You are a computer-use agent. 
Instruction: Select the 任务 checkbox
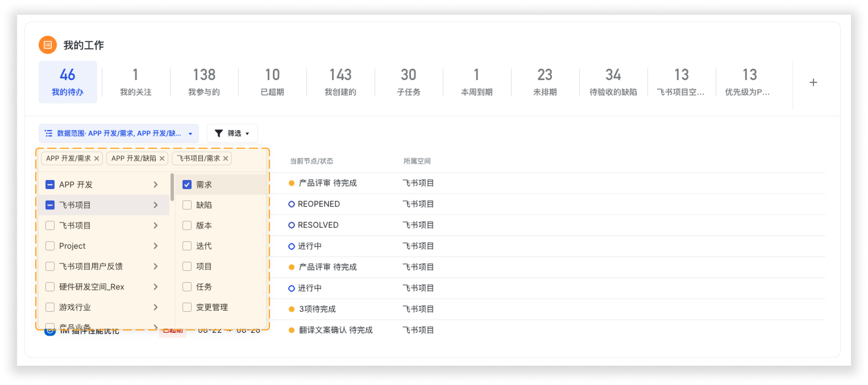coord(187,287)
